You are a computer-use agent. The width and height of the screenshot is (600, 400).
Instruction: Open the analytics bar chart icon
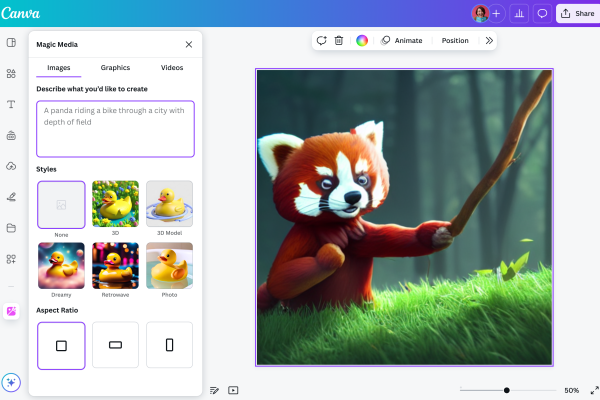click(x=519, y=13)
